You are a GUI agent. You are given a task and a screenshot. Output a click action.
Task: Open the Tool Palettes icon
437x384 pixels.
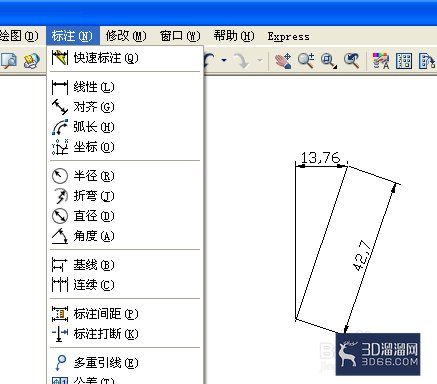pos(427,61)
